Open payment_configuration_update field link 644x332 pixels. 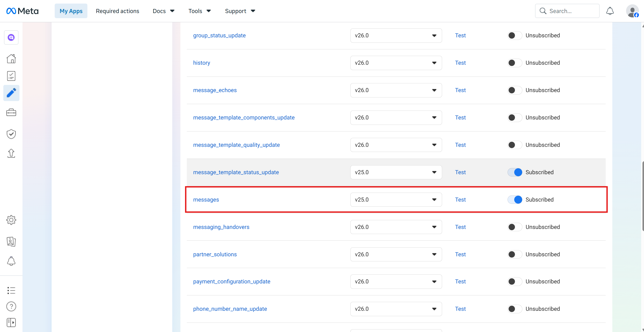(x=232, y=282)
